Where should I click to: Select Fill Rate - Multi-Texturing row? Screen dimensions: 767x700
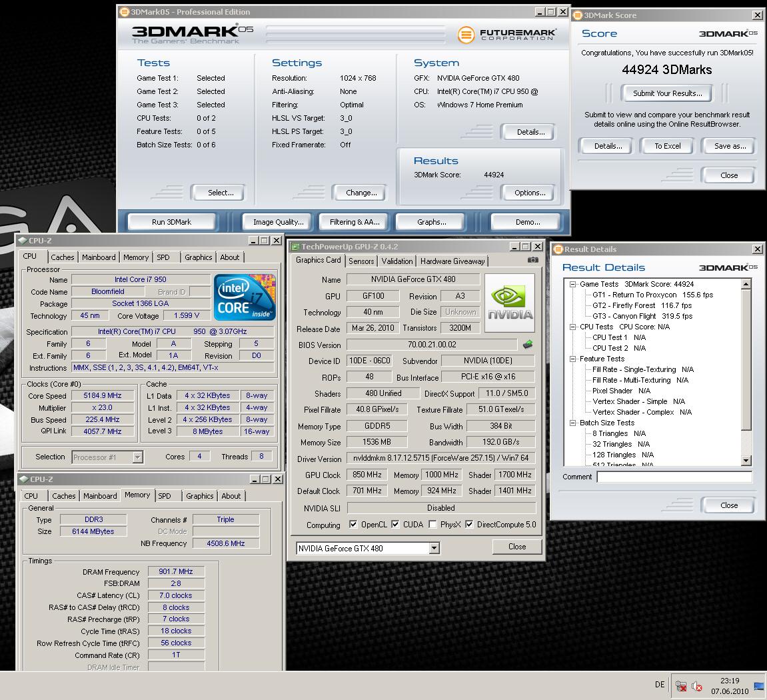(640, 380)
